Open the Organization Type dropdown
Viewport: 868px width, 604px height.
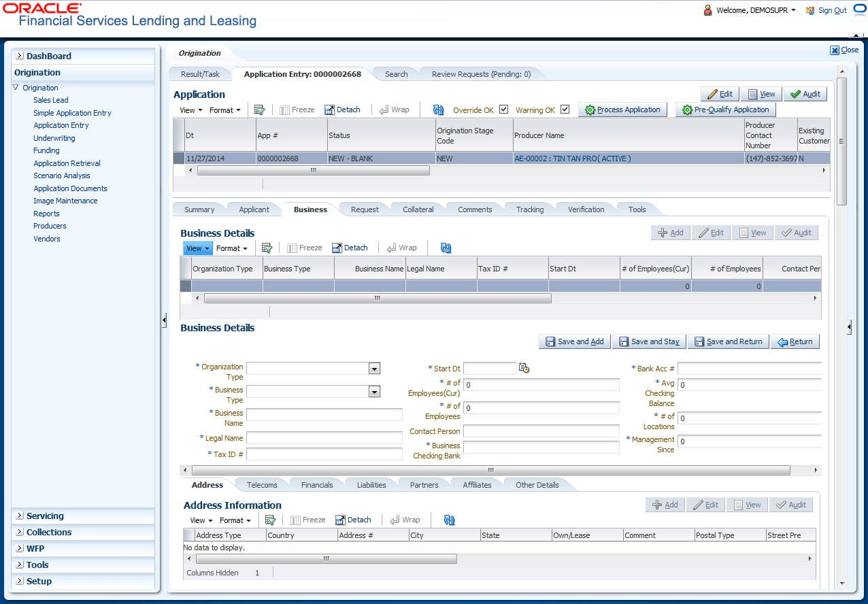(374, 369)
